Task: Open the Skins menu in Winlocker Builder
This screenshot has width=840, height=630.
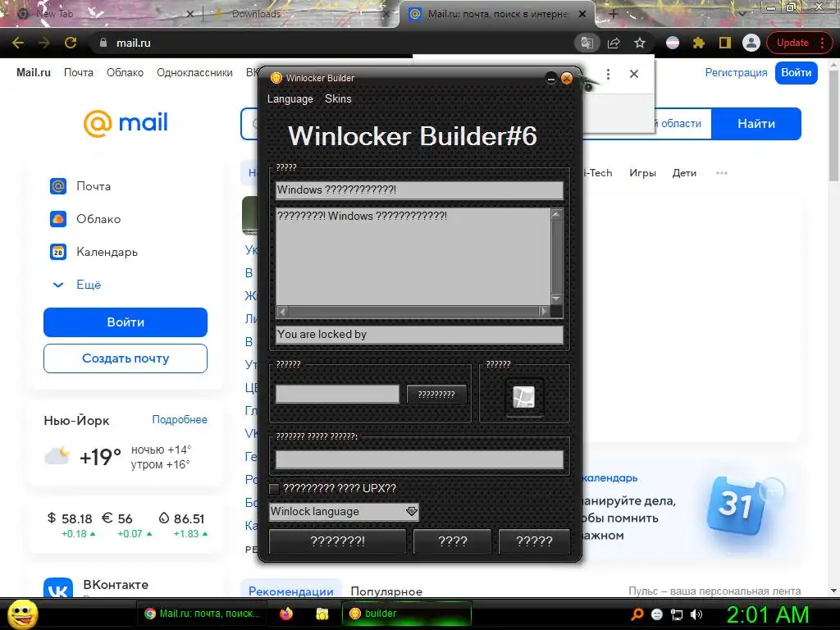Action: pyautogui.click(x=338, y=99)
